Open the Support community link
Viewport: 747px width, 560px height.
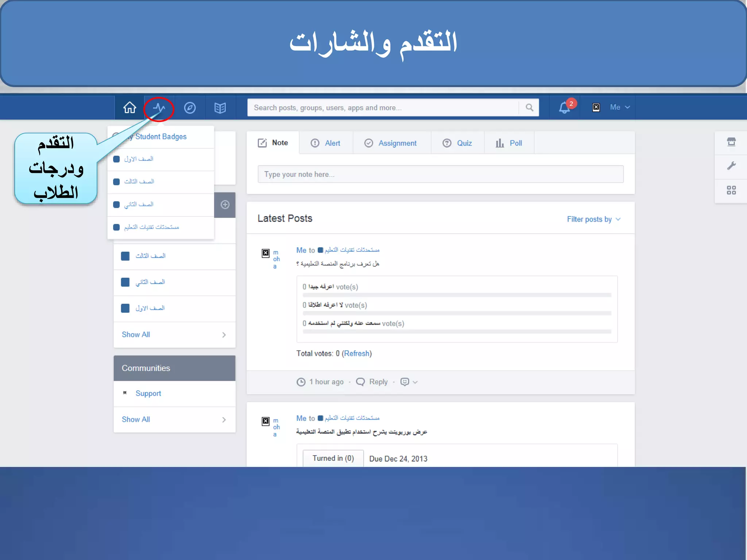[x=148, y=393]
